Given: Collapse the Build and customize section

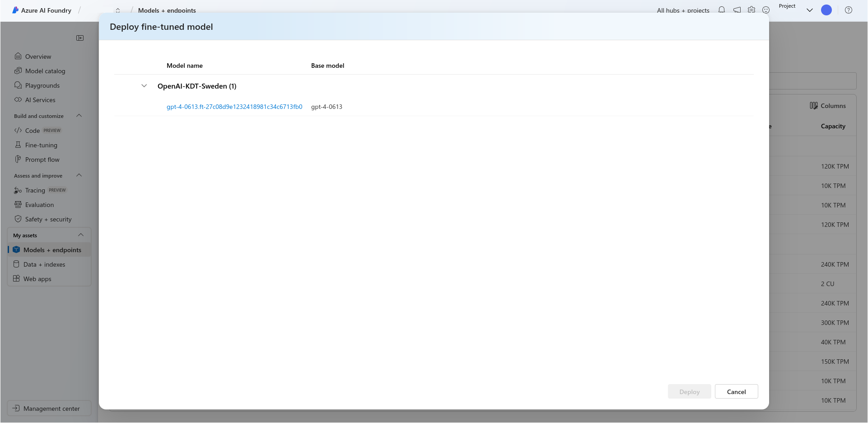Looking at the screenshot, I should (x=79, y=116).
